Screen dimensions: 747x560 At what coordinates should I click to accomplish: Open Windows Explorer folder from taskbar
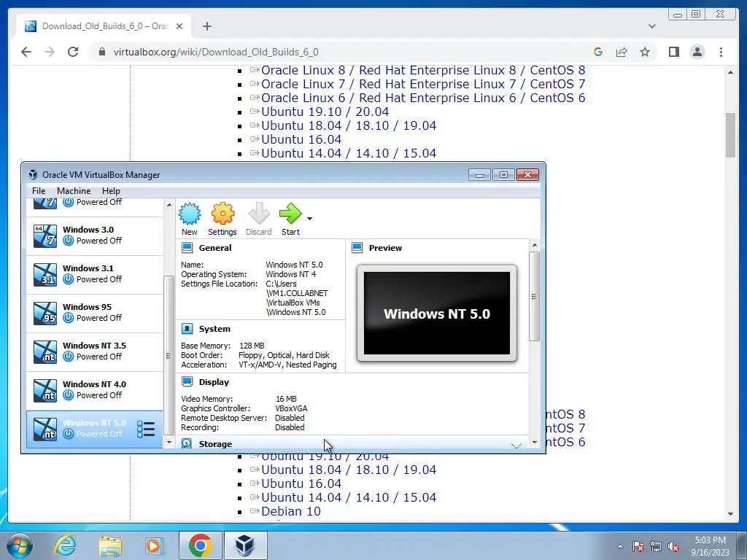pyautogui.click(x=110, y=545)
